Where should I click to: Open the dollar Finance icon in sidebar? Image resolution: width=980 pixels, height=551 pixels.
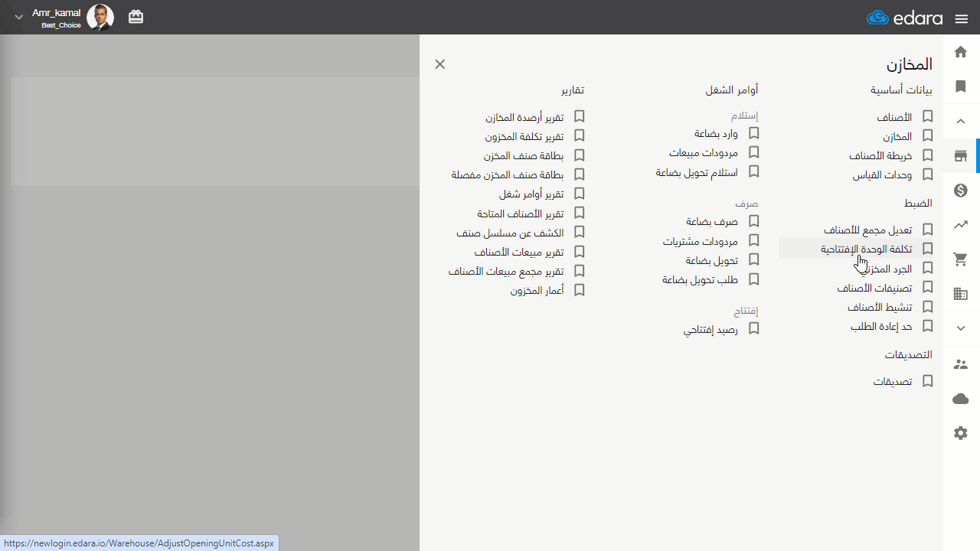961,191
